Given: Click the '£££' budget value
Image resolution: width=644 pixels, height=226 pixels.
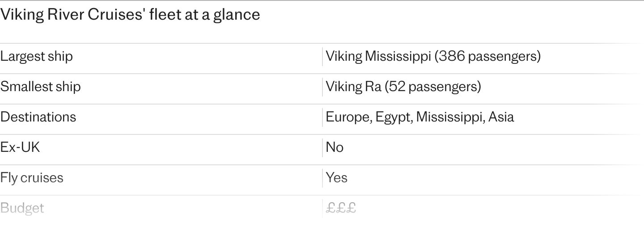Looking at the screenshot, I should click(341, 208).
